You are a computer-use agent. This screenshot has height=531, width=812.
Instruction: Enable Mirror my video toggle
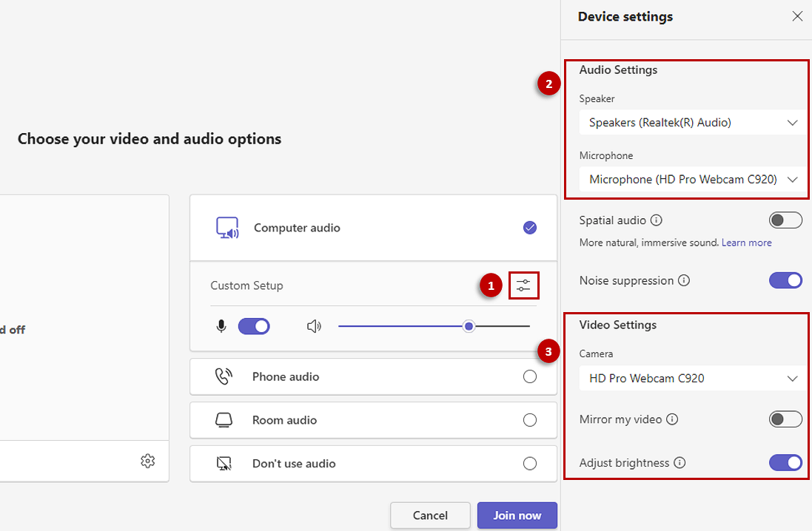pyautogui.click(x=785, y=419)
